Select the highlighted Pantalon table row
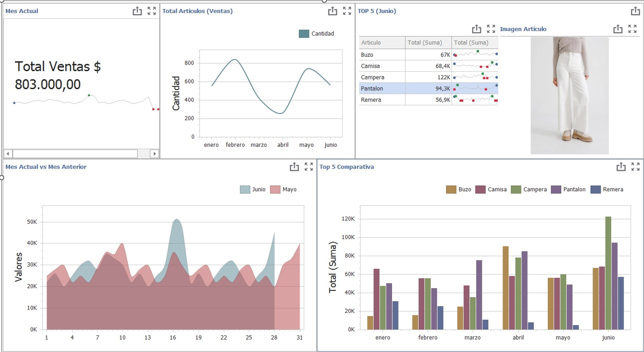Screen dimensions: 644x352 (429, 88)
